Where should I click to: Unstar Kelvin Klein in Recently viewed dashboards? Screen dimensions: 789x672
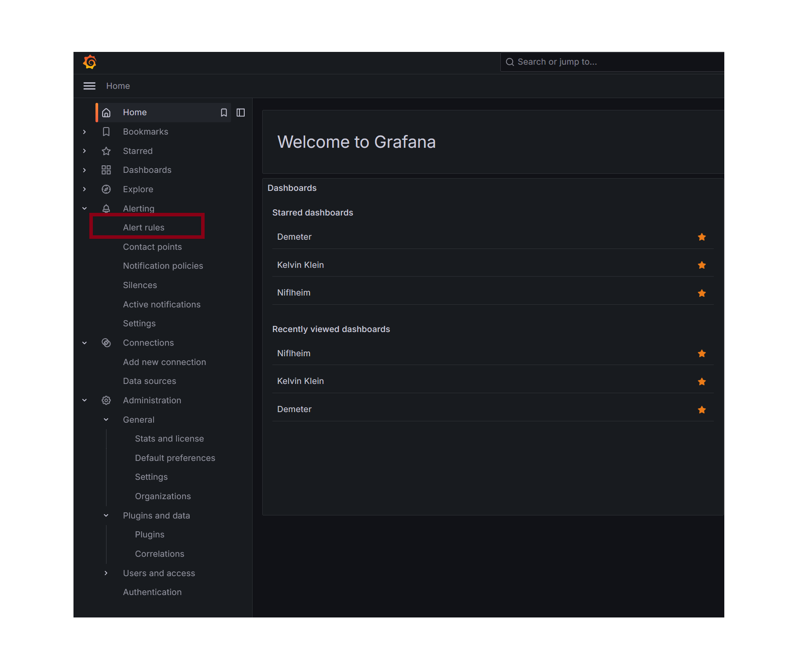pyautogui.click(x=701, y=381)
